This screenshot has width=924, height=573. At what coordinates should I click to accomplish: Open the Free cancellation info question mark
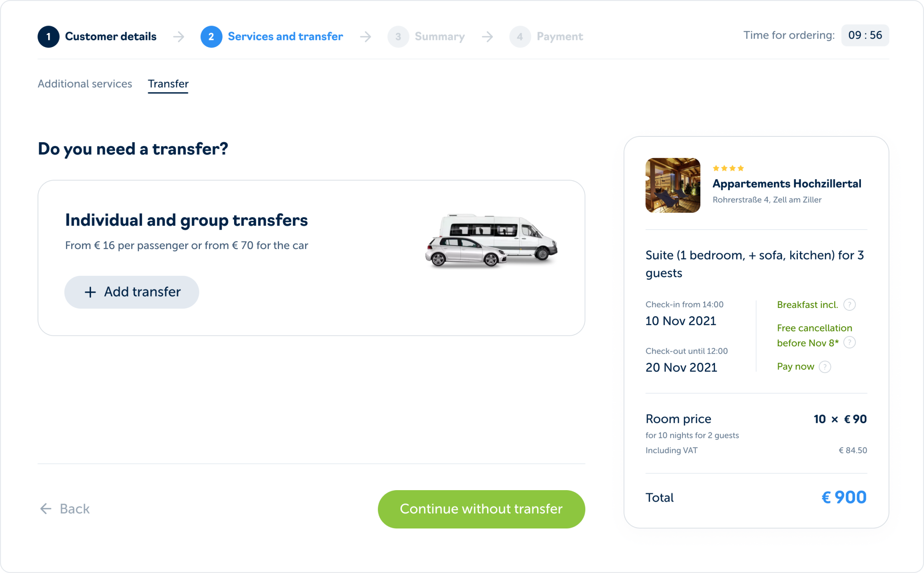coord(849,343)
